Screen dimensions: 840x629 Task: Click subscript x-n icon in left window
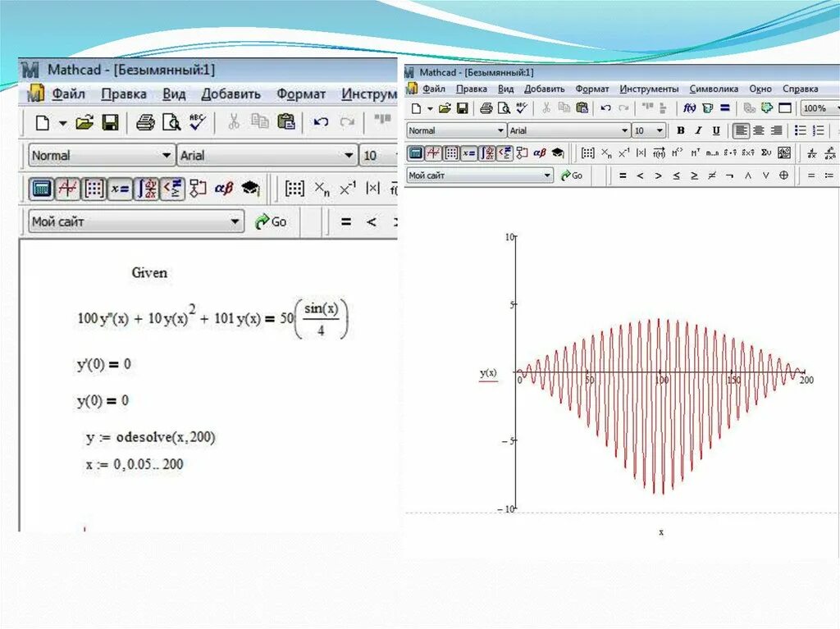tap(322, 189)
